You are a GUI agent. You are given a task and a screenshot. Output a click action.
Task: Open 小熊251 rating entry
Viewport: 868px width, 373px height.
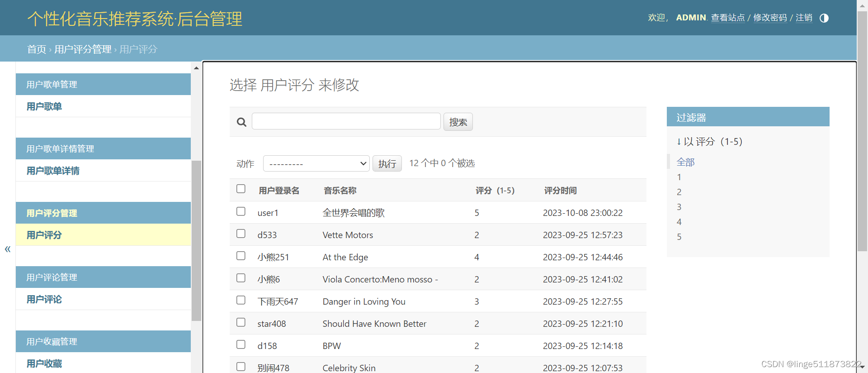[x=273, y=257]
